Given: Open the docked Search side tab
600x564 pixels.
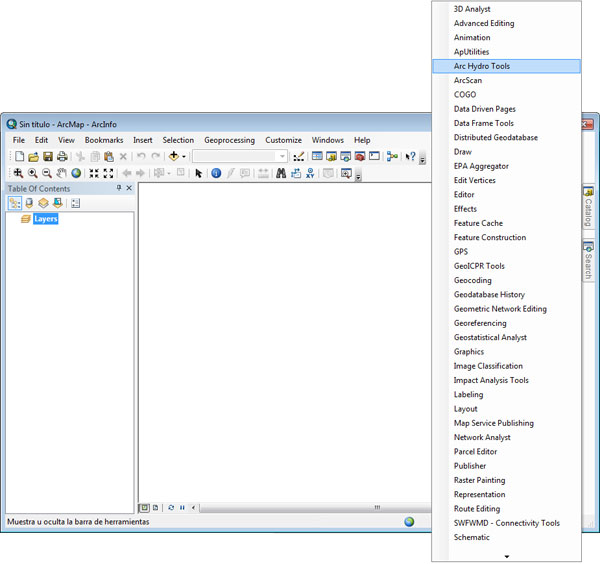Looking at the screenshot, I should click(588, 261).
